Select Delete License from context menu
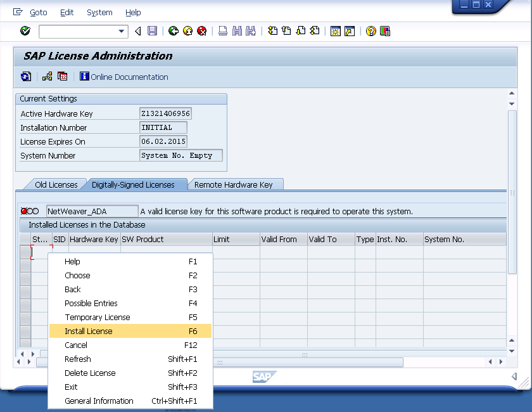The width and height of the screenshot is (532, 412). 130,373
